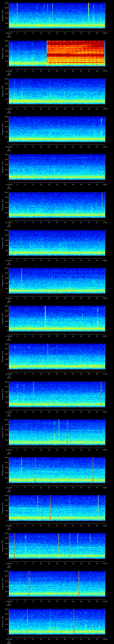Click the red vertical pulse in the 23:39 spectrogram
Viewport: 114px width, 644px height.
45,317
